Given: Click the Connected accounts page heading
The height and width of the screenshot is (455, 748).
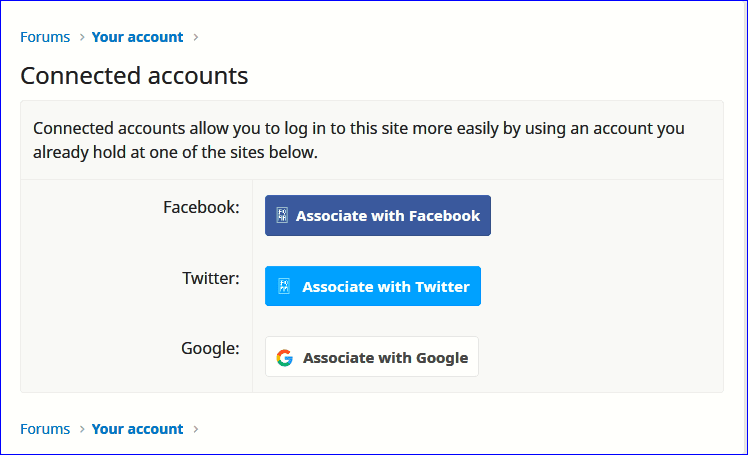Looking at the screenshot, I should click(134, 76).
